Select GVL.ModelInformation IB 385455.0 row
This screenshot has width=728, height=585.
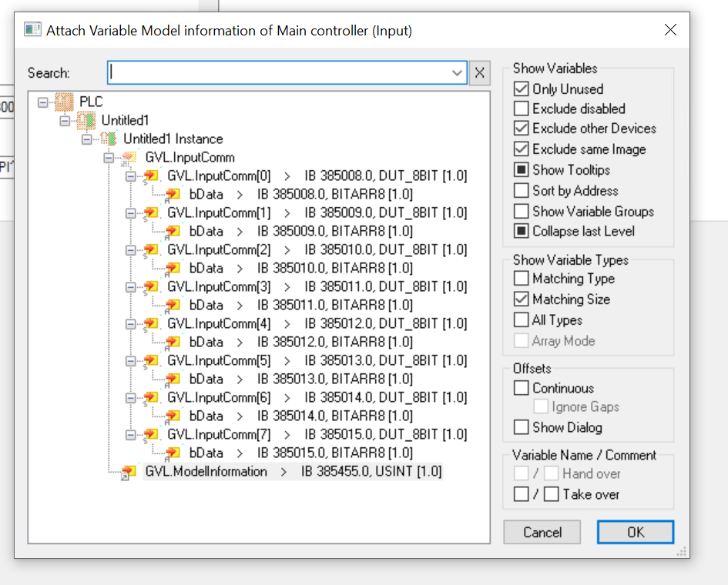coord(293,472)
